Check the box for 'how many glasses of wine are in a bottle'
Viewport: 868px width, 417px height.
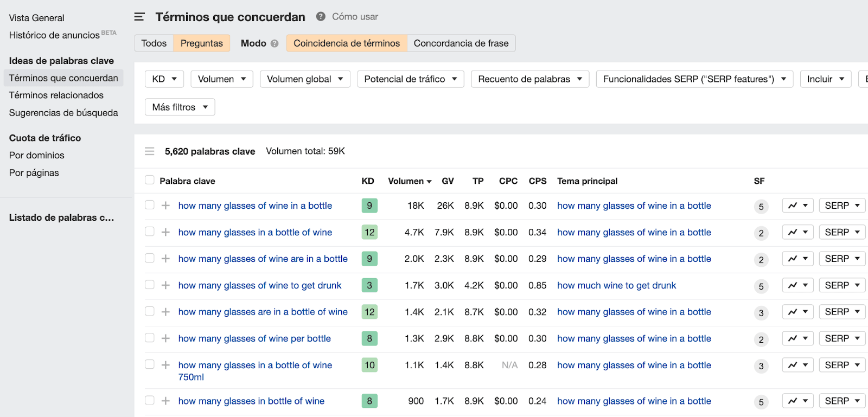coord(150,258)
